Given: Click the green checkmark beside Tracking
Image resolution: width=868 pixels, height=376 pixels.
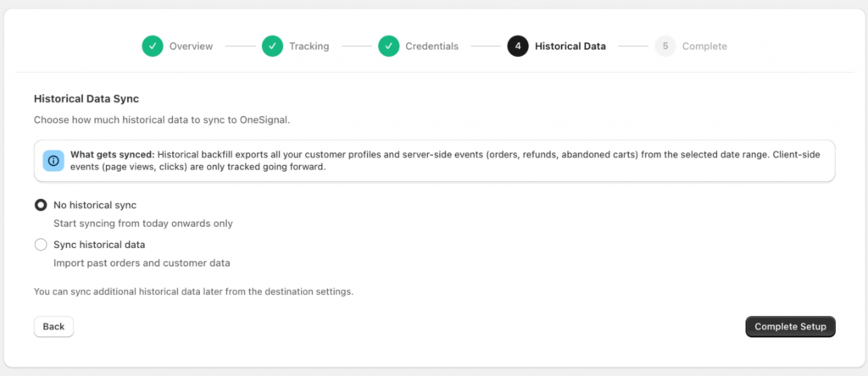Looking at the screenshot, I should point(272,47).
